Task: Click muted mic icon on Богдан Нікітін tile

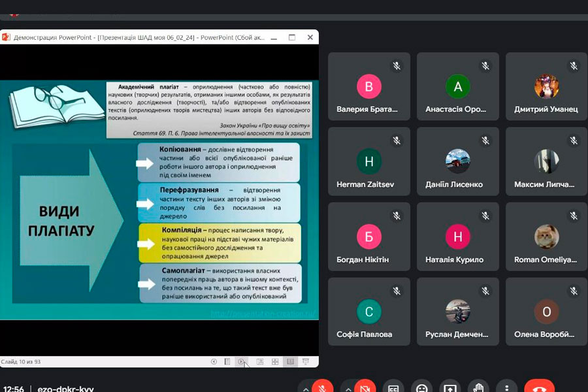Action: click(397, 216)
